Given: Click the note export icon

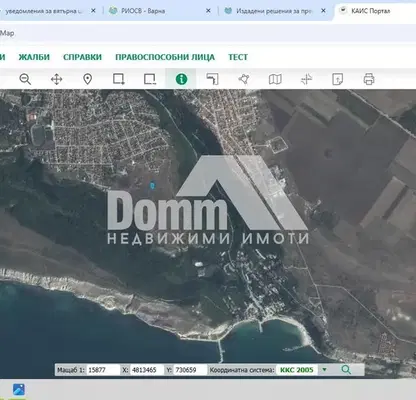Looking at the screenshot, I should pyautogui.click(x=338, y=79).
